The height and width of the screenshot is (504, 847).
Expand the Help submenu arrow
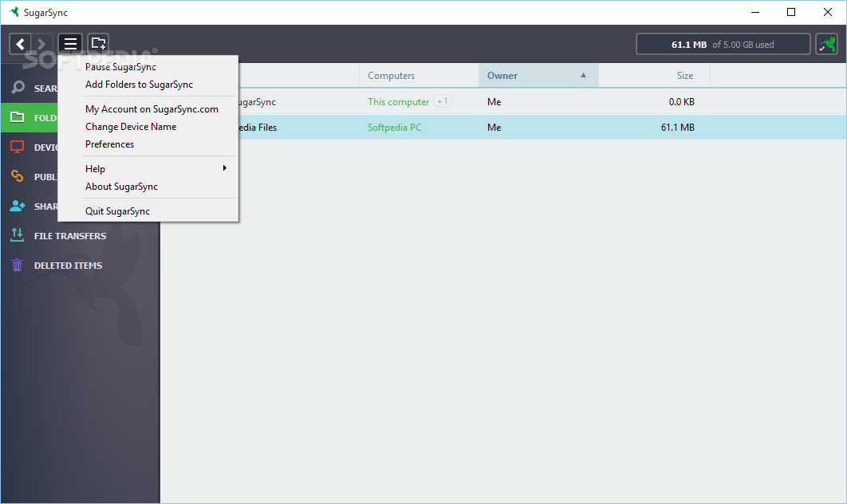[225, 168]
